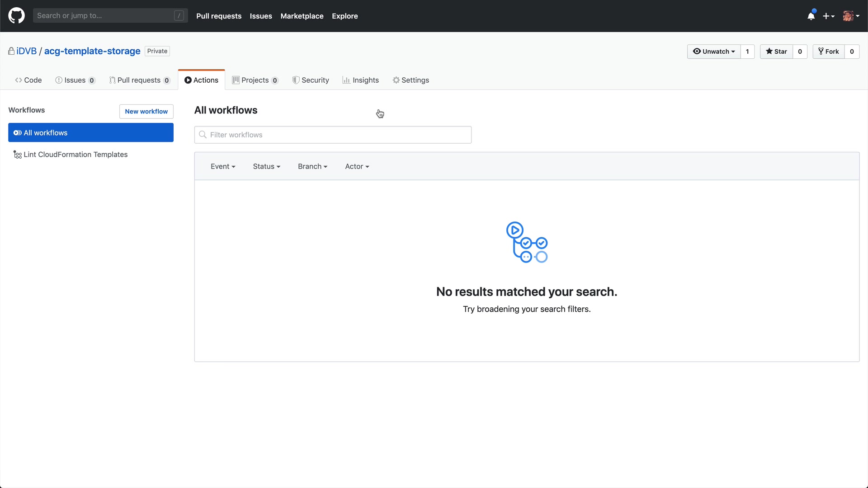
Task: Open the iDVB owner link
Action: point(26,51)
